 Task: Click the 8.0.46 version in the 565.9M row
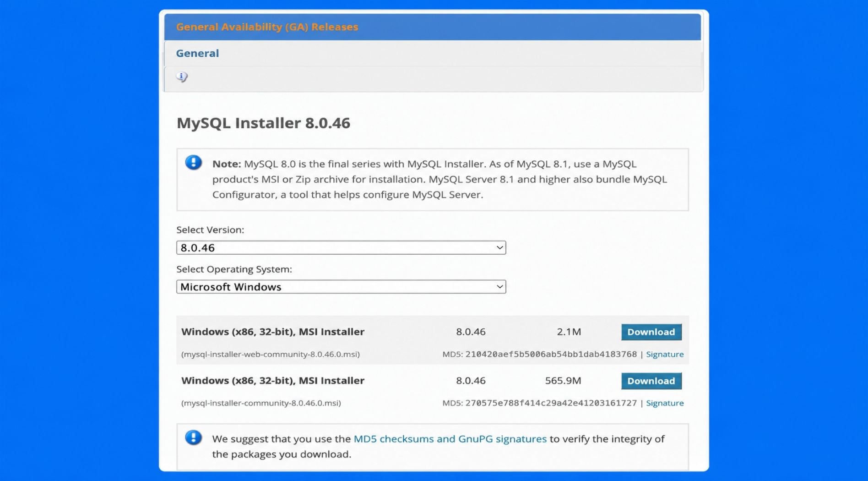click(x=471, y=381)
